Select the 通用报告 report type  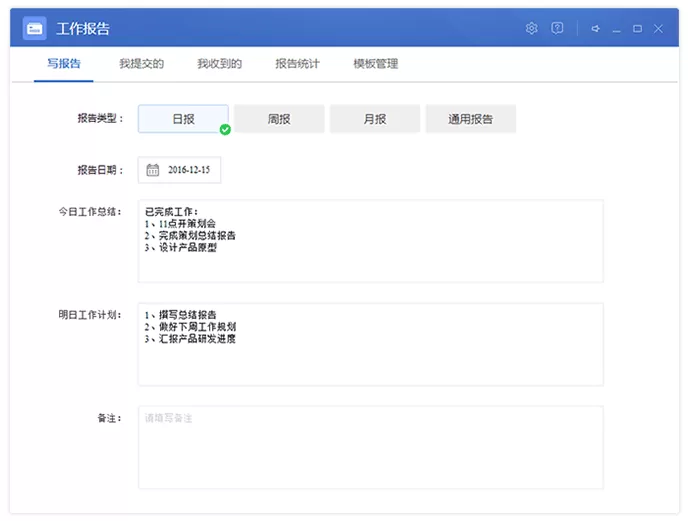(470, 119)
